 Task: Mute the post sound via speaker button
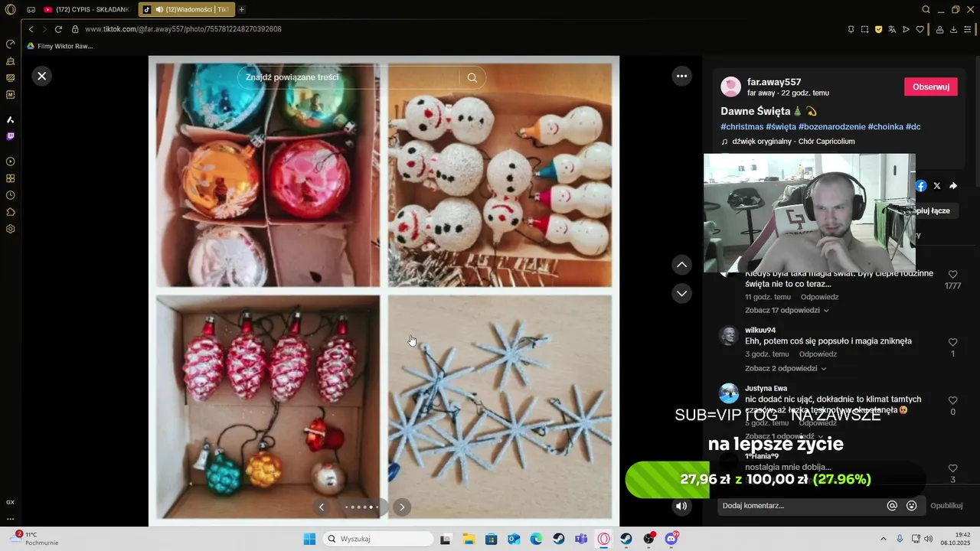pos(681,506)
